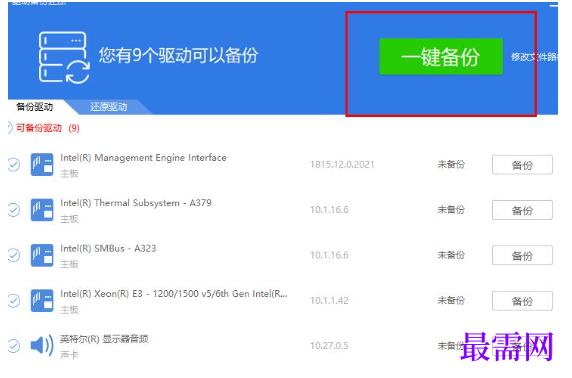Switch to the 还原驱动 tab
This screenshot has height=378, width=572.
[109, 107]
